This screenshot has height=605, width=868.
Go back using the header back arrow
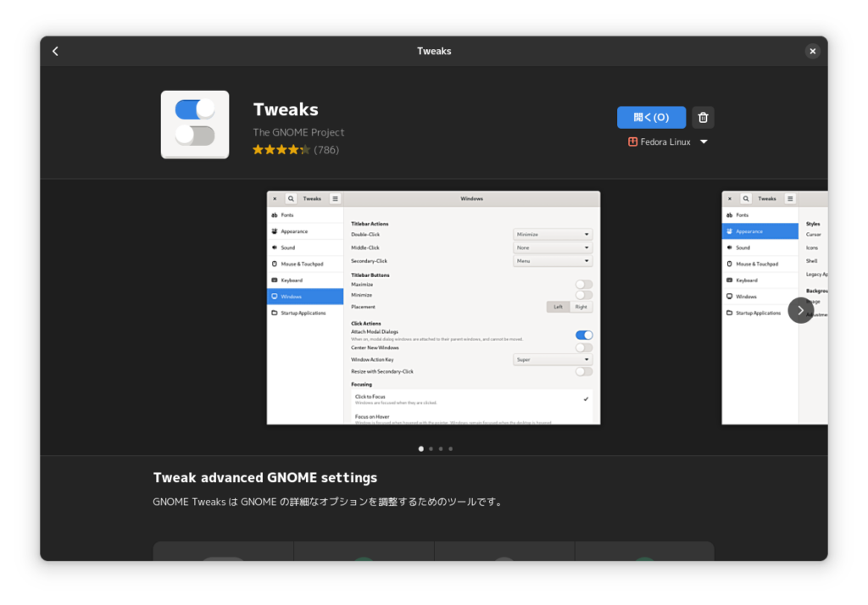(x=55, y=52)
